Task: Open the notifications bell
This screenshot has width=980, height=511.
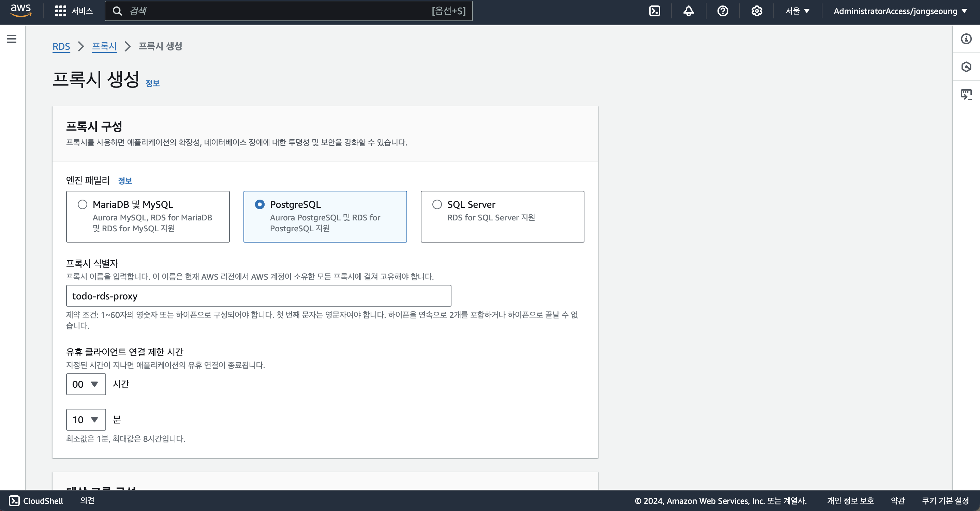Action: [688, 11]
